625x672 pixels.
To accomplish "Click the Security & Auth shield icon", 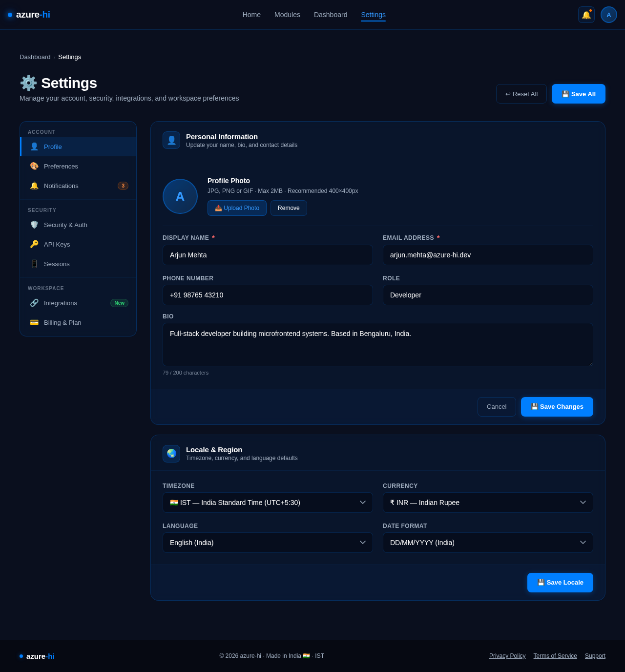I will (34, 225).
